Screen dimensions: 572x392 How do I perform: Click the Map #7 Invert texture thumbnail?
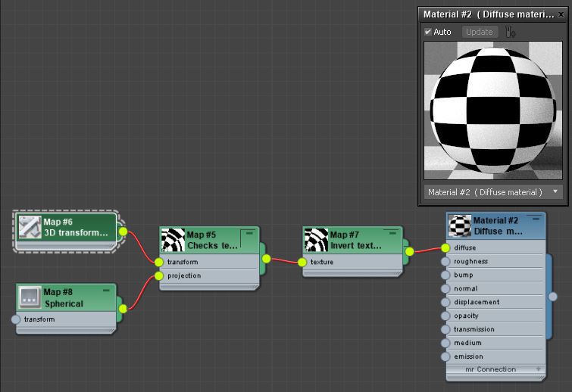tap(316, 241)
